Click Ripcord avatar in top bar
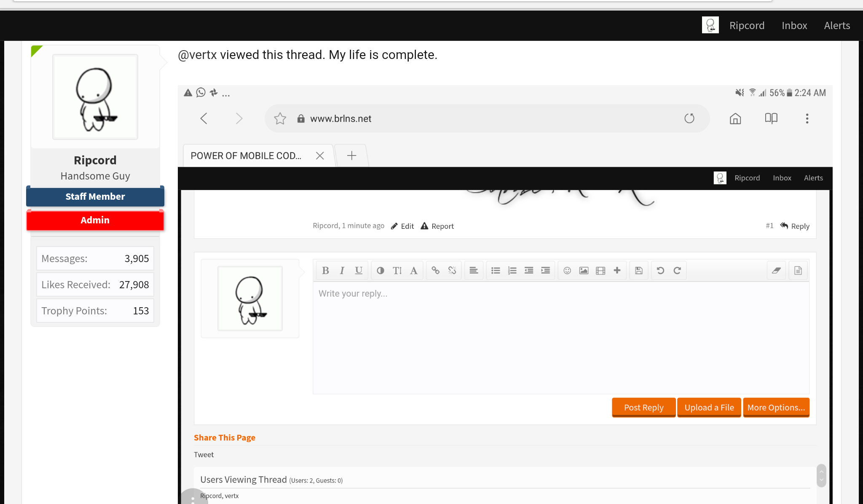The width and height of the screenshot is (863, 504). click(x=710, y=25)
